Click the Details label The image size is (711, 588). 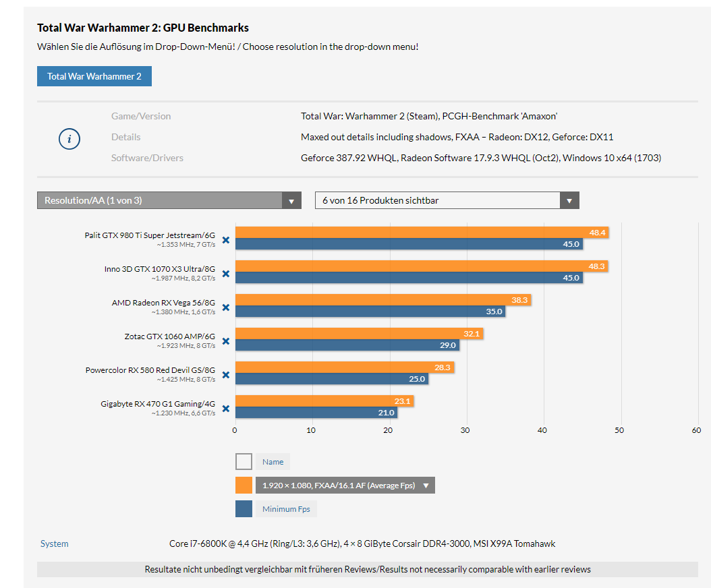click(126, 137)
